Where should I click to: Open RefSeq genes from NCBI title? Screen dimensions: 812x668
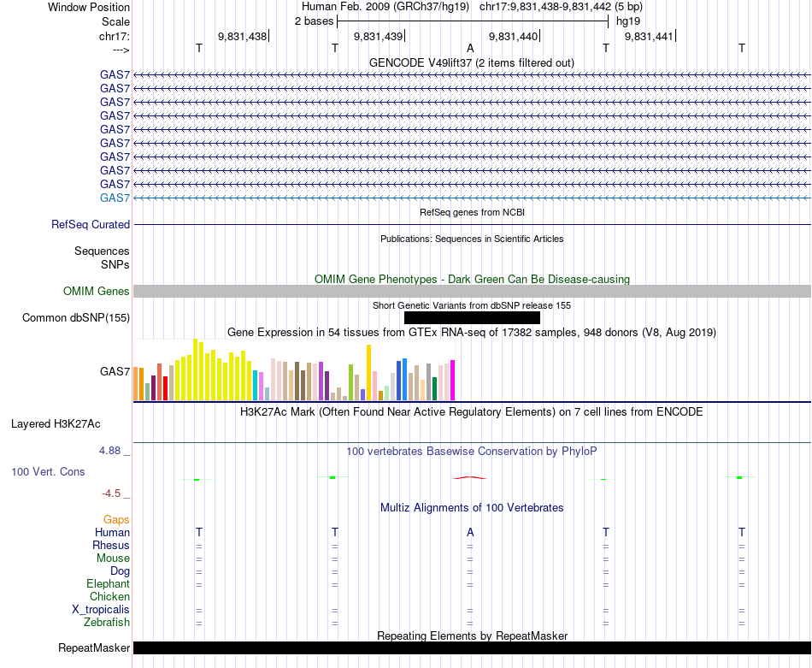pyautogui.click(x=472, y=212)
